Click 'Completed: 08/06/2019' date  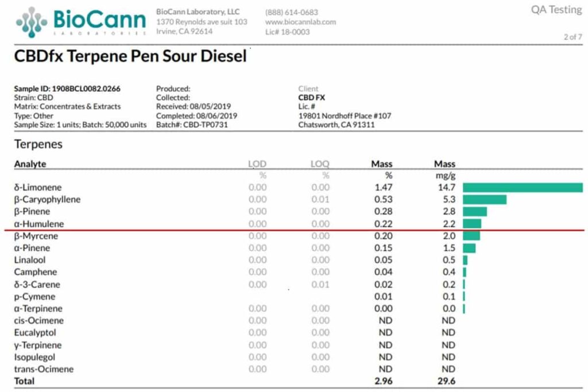pos(196,116)
